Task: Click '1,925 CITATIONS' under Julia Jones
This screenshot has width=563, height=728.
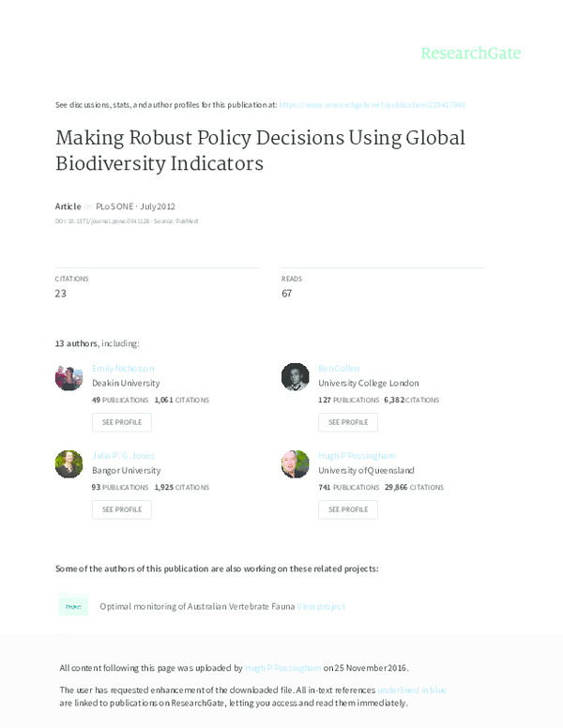Action: [x=182, y=487]
